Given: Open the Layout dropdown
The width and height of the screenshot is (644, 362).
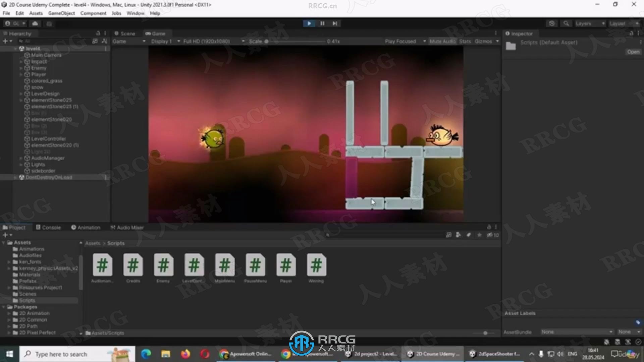Looking at the screenshot, I should (x=624, y=23).
